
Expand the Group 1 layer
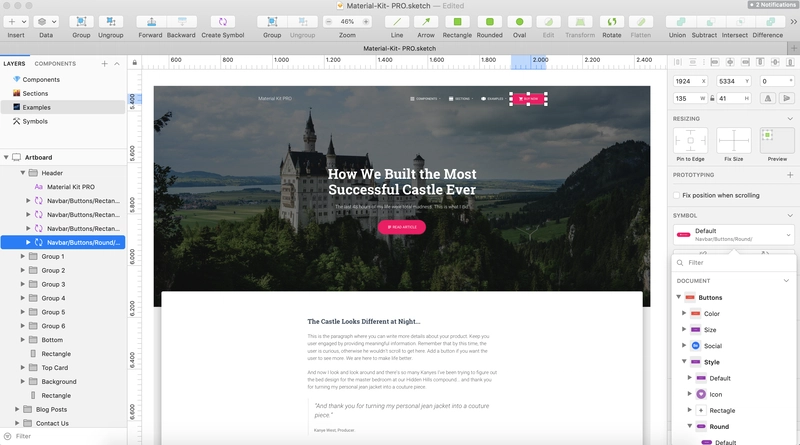(22, 256)
